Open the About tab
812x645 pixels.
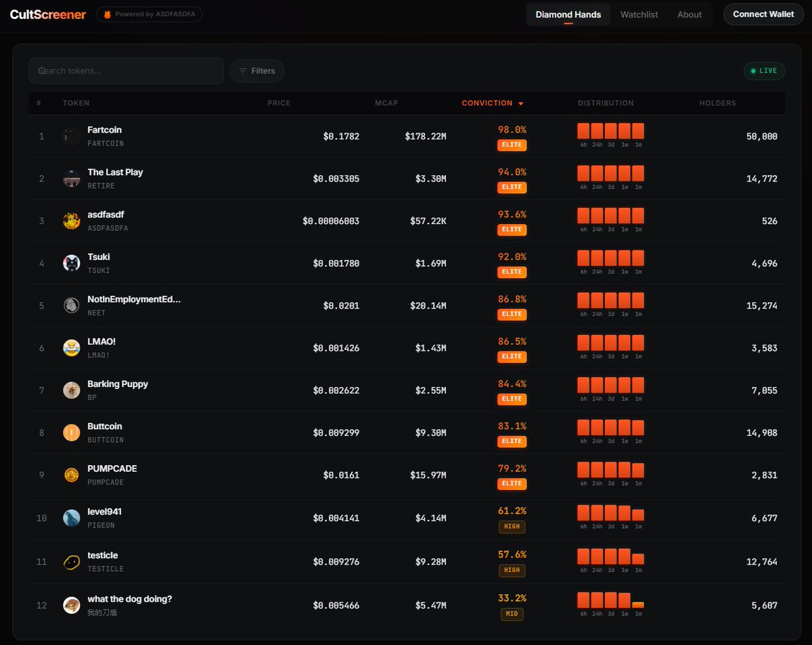click(x=690, y=14)
